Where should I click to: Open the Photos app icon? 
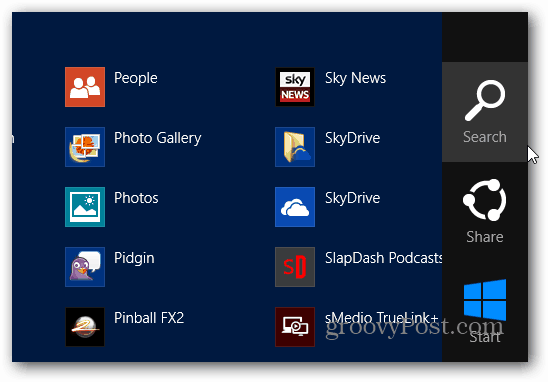85,207
